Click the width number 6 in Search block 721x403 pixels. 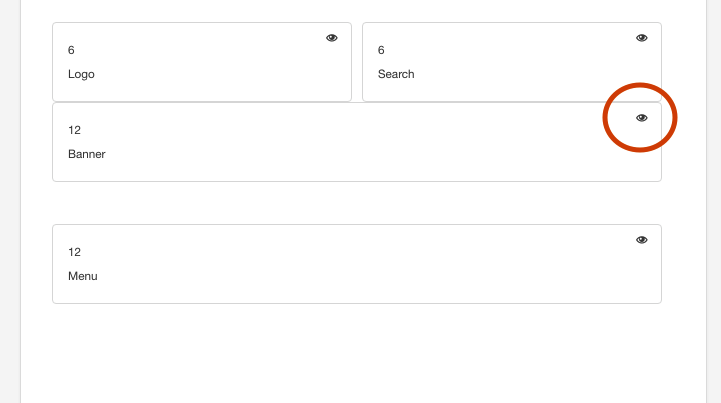[381, 50]
